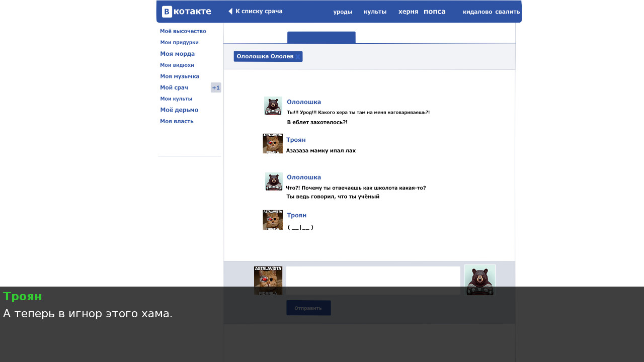Click the 'свалить' logout link
This screenshot has height=362, width=644.
tap(507, 12)
